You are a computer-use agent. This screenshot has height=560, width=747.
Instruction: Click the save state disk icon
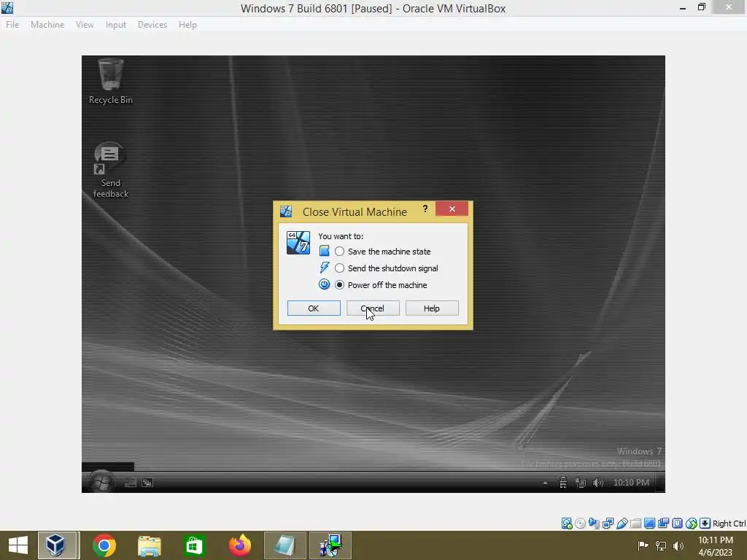[324, 251]
